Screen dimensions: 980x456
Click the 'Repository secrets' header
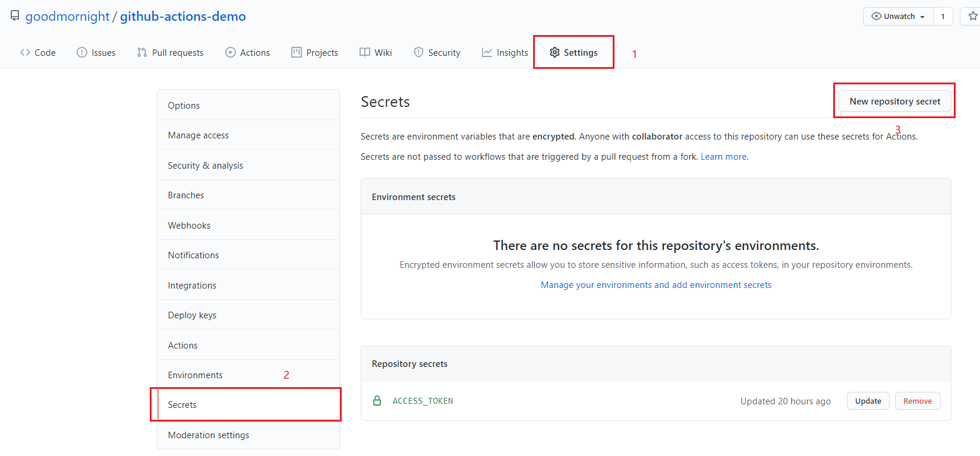pyautogui.click(x=409, y=364)
